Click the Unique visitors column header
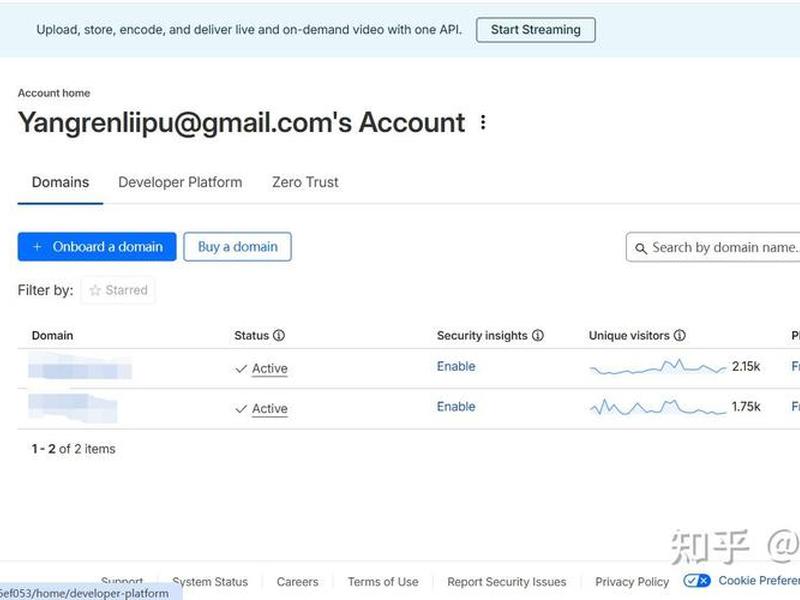800x600 pixels. tap(629, 335)
